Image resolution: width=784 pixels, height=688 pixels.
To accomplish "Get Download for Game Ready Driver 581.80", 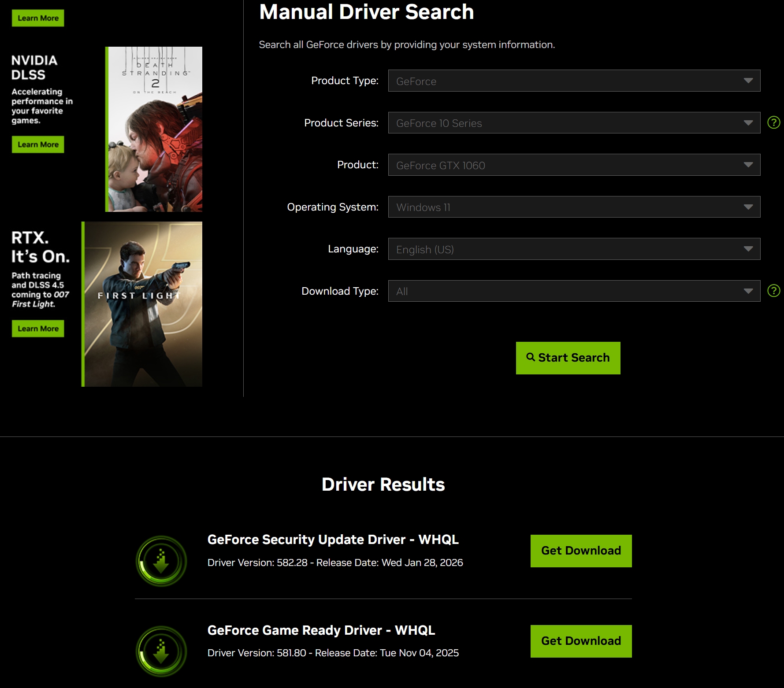I will (581, 641).
